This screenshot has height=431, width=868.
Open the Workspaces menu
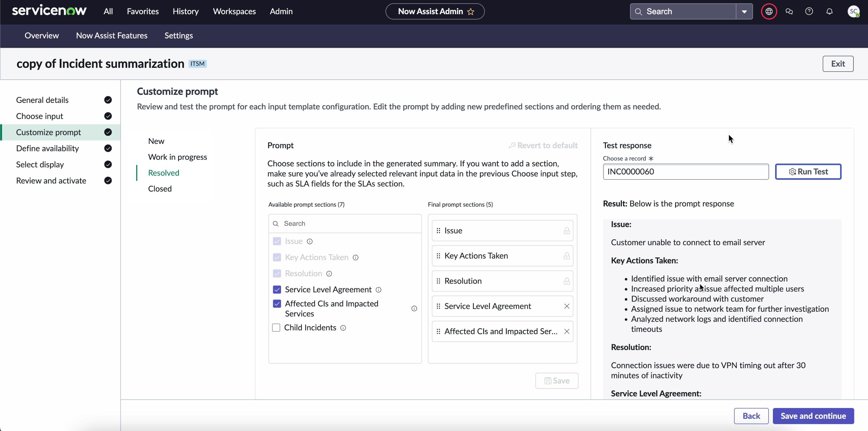234,11
